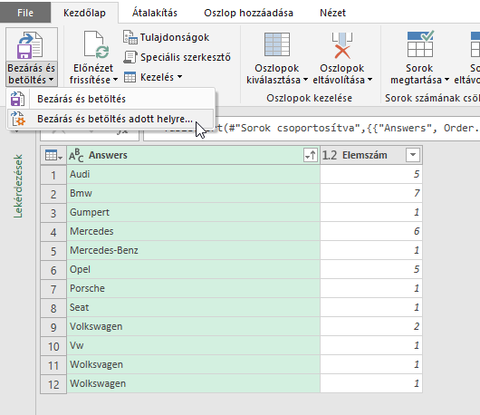The width and height of the screenshot is (480, 415).
Task: Select the Bmw cell
Action: click(193, 193)
